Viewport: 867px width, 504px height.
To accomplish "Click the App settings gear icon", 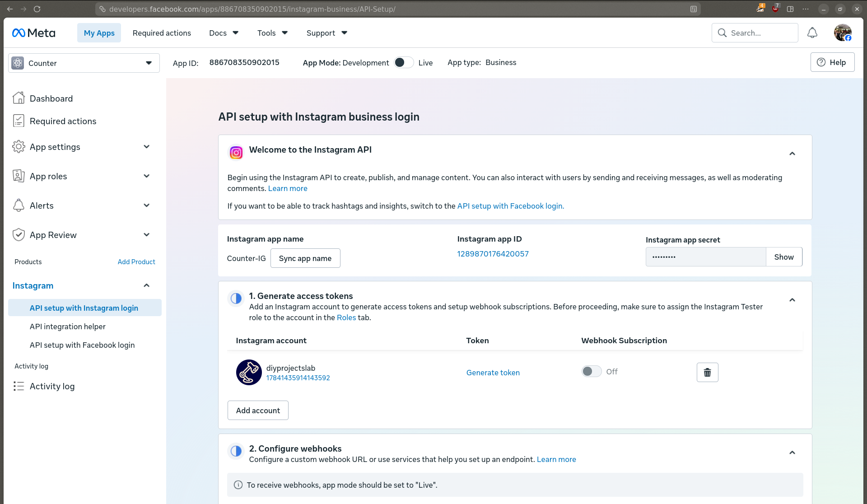I will click(x=19, y=147).
